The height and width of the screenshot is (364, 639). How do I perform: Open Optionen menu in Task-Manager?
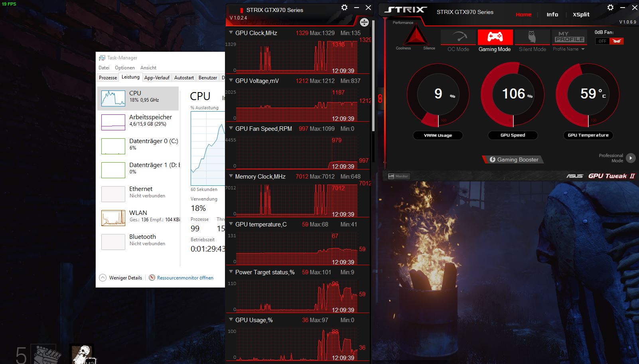125,68
